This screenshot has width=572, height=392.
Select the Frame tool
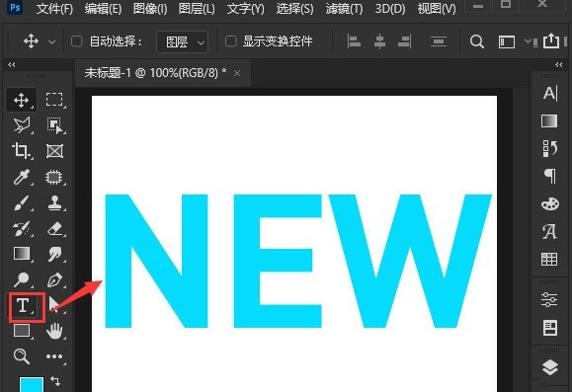click(x=54, y=151)
